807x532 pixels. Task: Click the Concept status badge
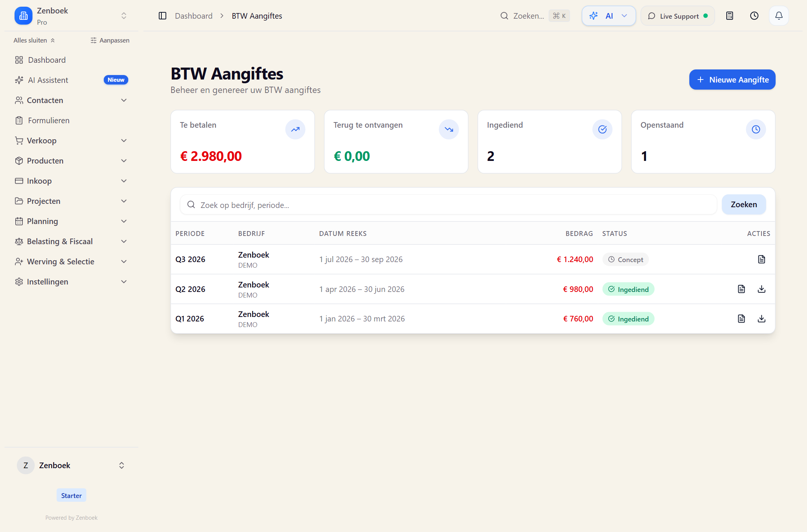625,259
